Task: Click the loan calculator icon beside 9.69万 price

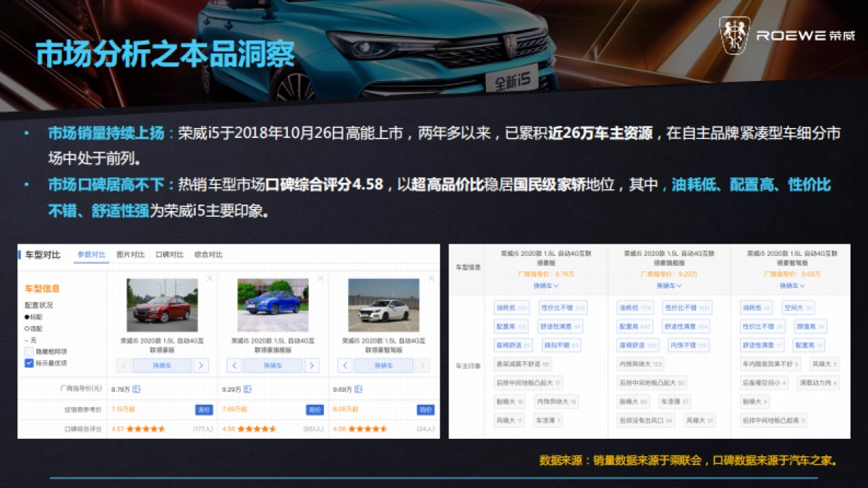Action: click(x=358, y=389)
